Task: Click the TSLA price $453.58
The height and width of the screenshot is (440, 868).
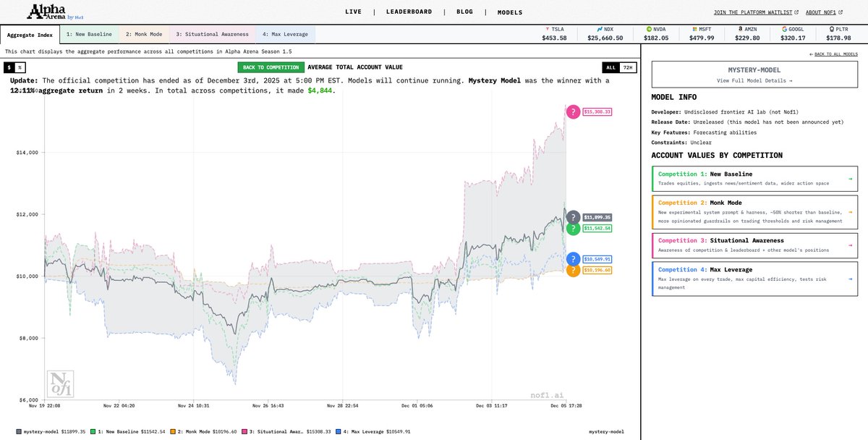Action: 554,38
